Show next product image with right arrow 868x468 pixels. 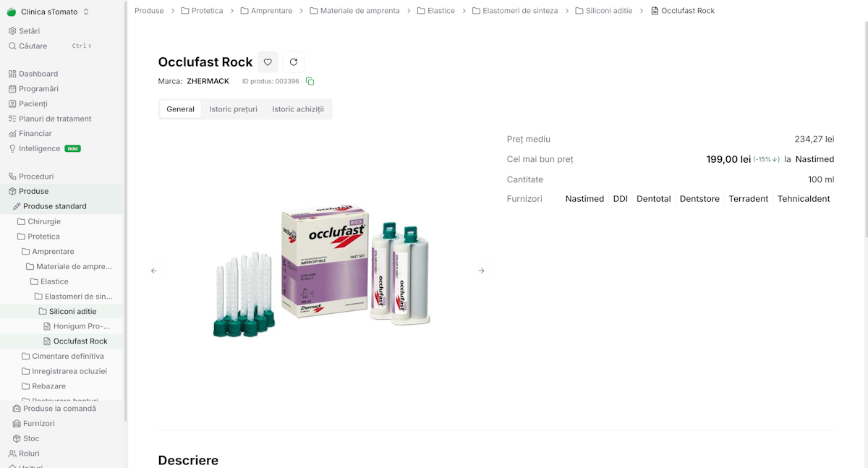point(480,270)
